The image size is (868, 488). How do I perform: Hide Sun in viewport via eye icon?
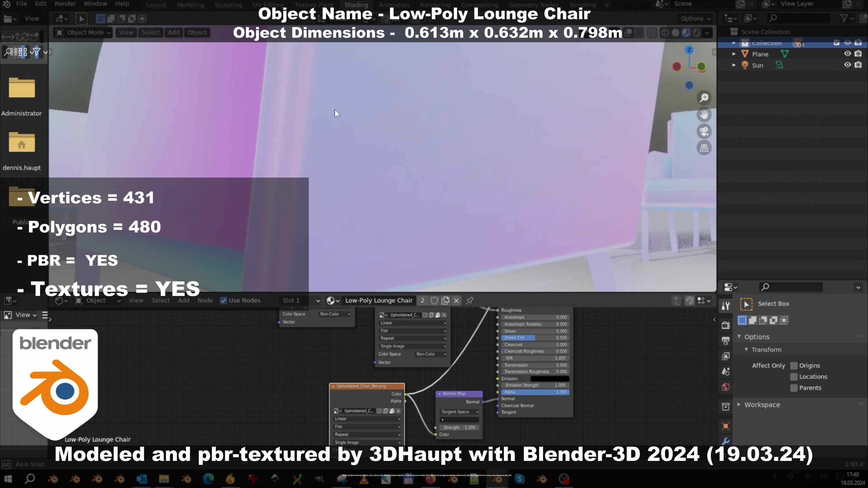point(847,65)
